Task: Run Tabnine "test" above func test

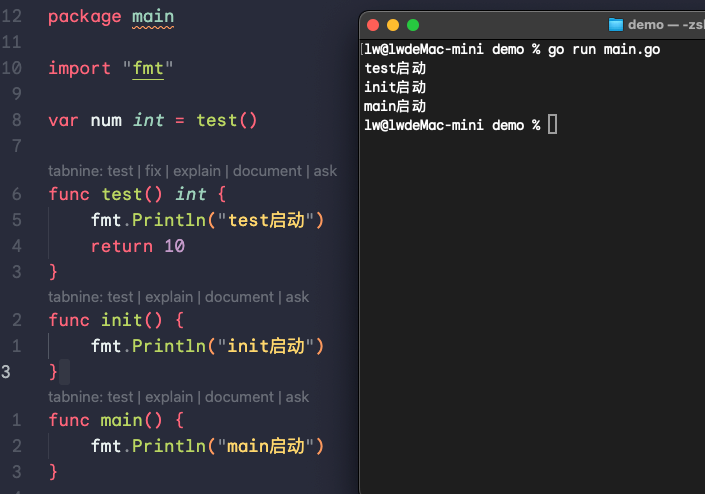Action: pyautogui.click(x=120, y=171)
